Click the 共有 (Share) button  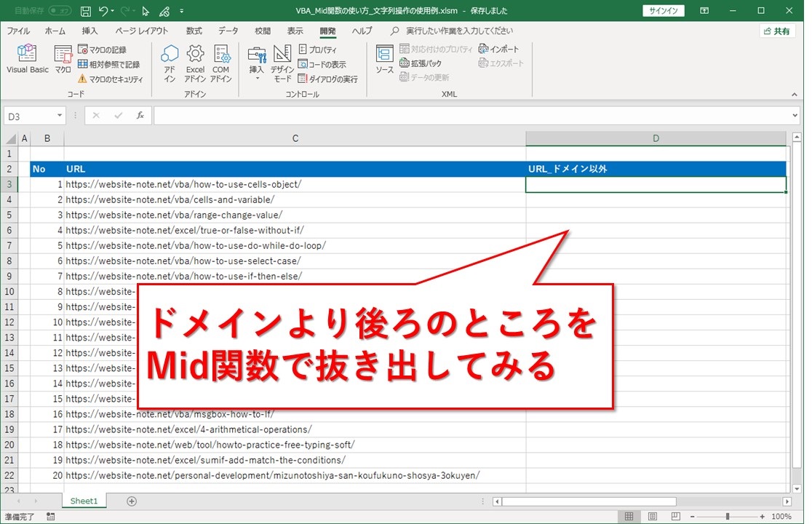(776, 31)
